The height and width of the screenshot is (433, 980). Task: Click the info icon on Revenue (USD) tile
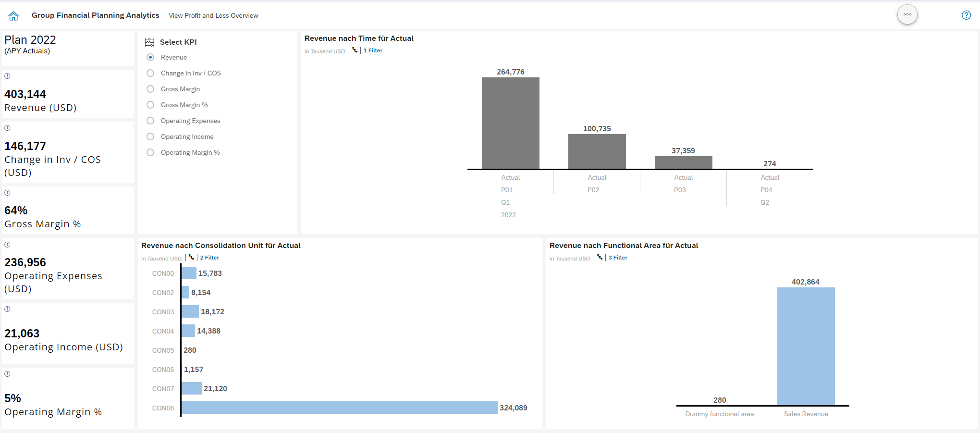tap(7, 75)
